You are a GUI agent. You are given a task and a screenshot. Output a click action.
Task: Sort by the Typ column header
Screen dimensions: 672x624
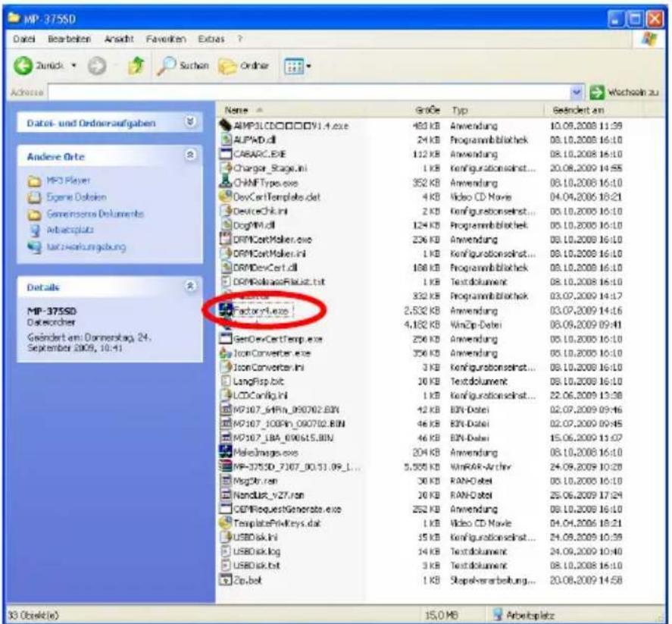[459, 110]
